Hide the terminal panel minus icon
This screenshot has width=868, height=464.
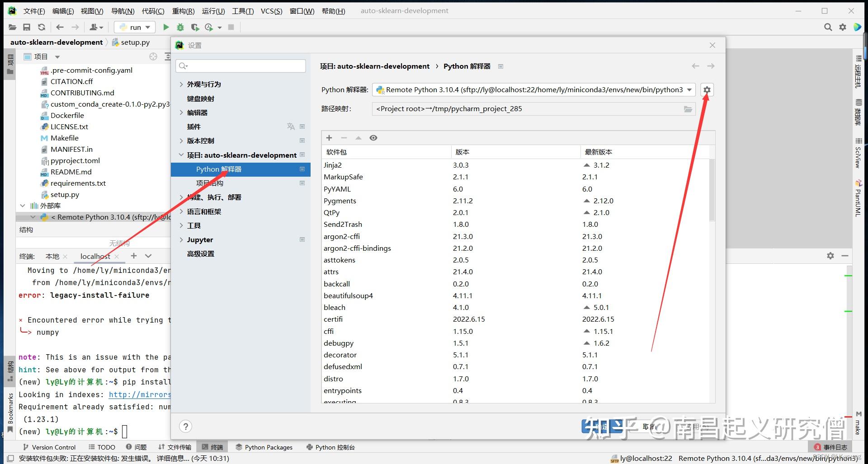pos(845,256)
